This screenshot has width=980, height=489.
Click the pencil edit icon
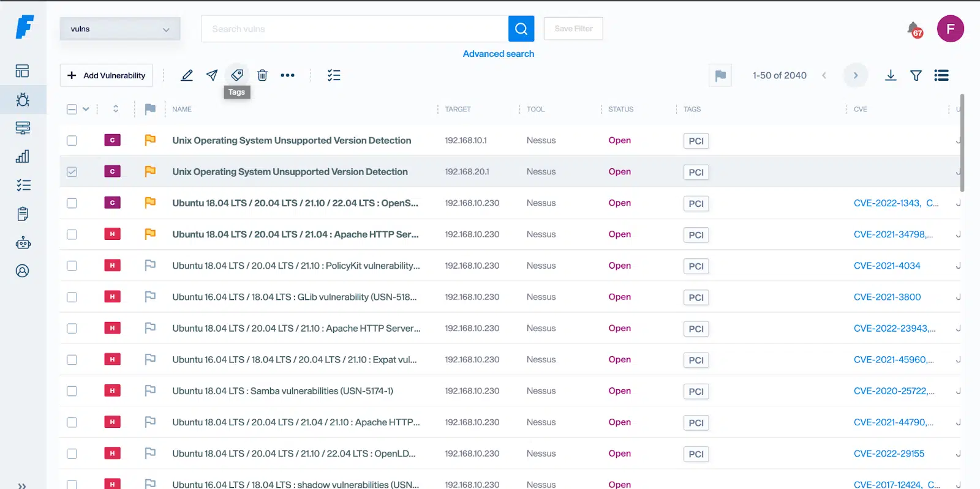coord(187,75)
